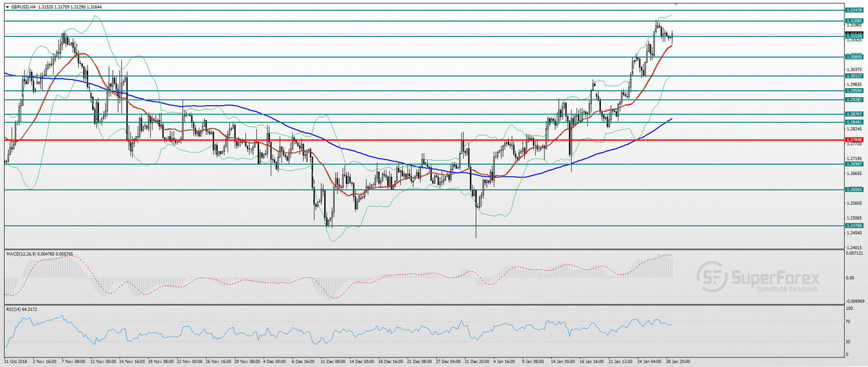The image size is (868, 367).
Task: Click the 1.30800 horizontal level label
Action: coord(854,58)
